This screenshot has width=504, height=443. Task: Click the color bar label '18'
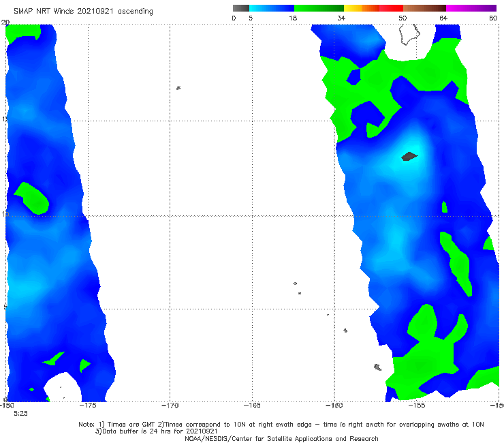293,18
